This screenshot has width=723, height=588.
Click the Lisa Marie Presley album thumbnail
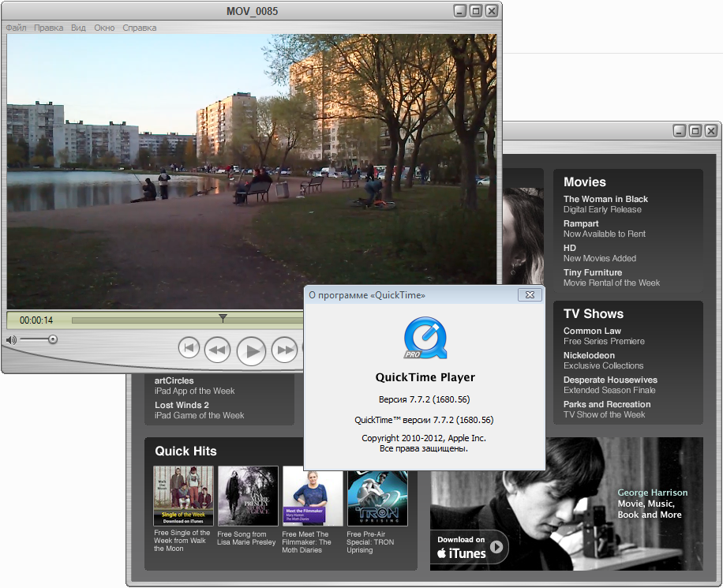tap(248, 496)
